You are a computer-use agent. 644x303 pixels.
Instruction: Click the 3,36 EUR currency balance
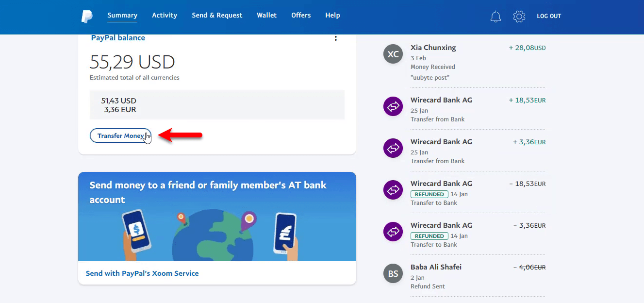[x=120, y=110]
